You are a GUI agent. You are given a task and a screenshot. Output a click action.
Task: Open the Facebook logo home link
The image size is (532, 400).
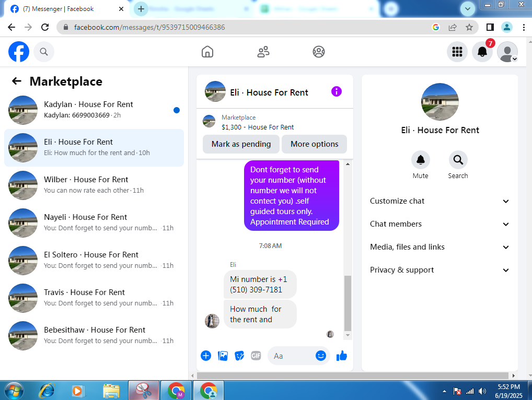click(x=19, y=52)
